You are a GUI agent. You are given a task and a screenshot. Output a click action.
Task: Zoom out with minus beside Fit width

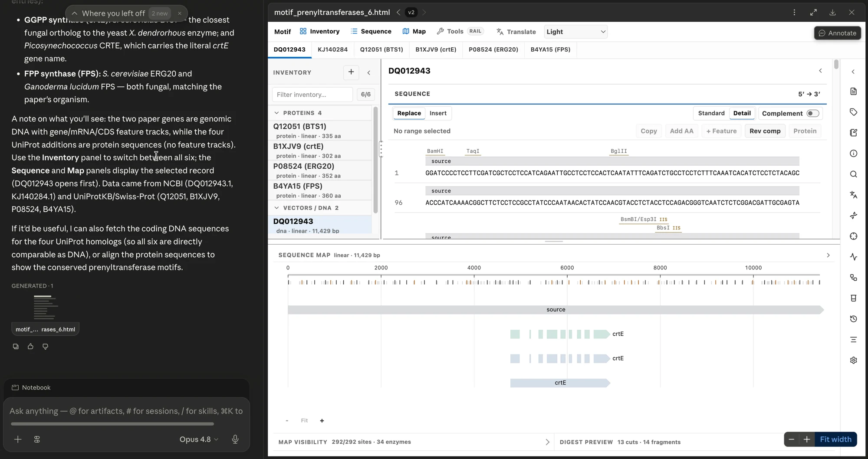(x=792, y=439)
